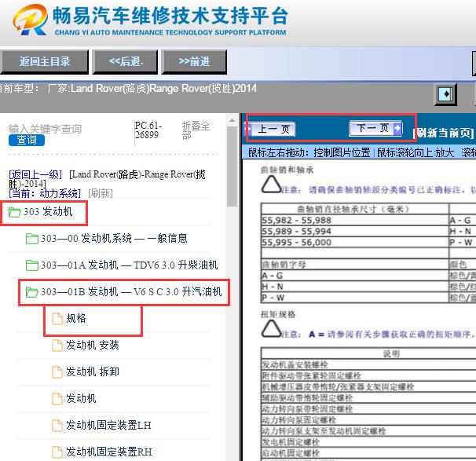Select 303—01B 发动机 — V6 S C 3.0 升汽油机
The width and height of the screenshot is (476, 461).
[131, 292]
